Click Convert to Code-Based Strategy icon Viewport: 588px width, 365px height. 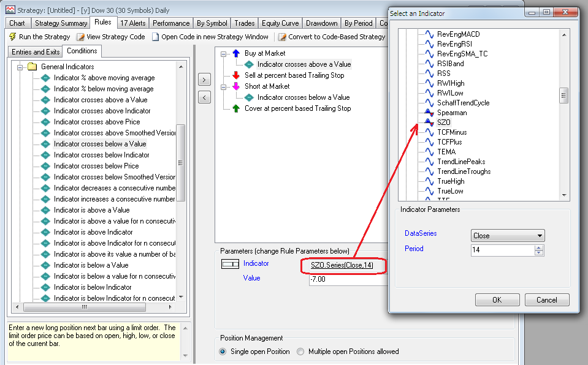point(282,37)
